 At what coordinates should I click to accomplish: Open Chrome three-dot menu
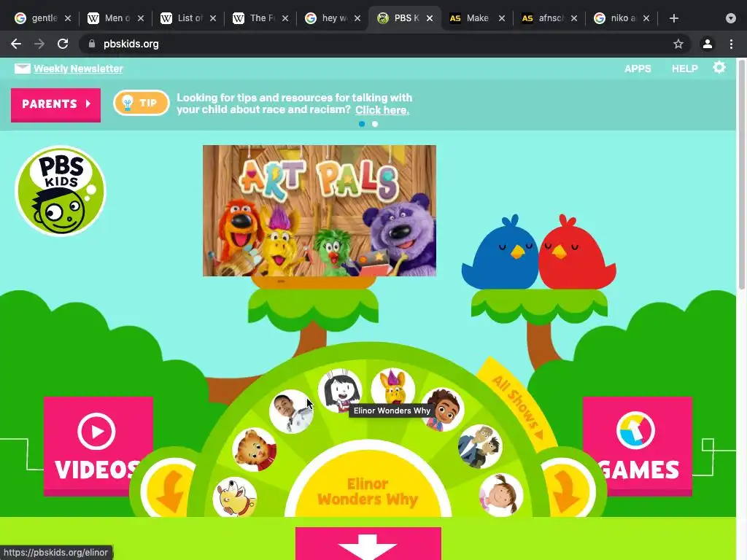(x=731, y=44)
